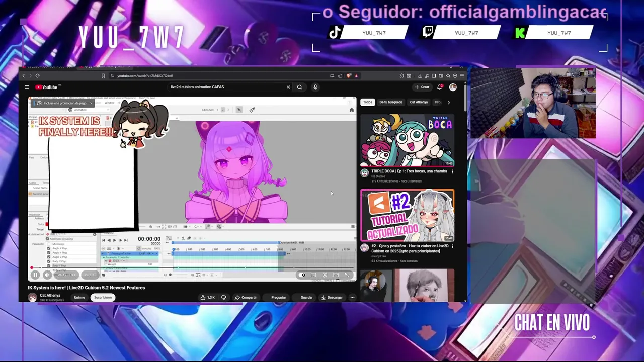The width and height of the screenshot is (644, 362).
Task: Open the 'TRIPLE BOCA | Ep 1' title link
Action: pos(409,171)
